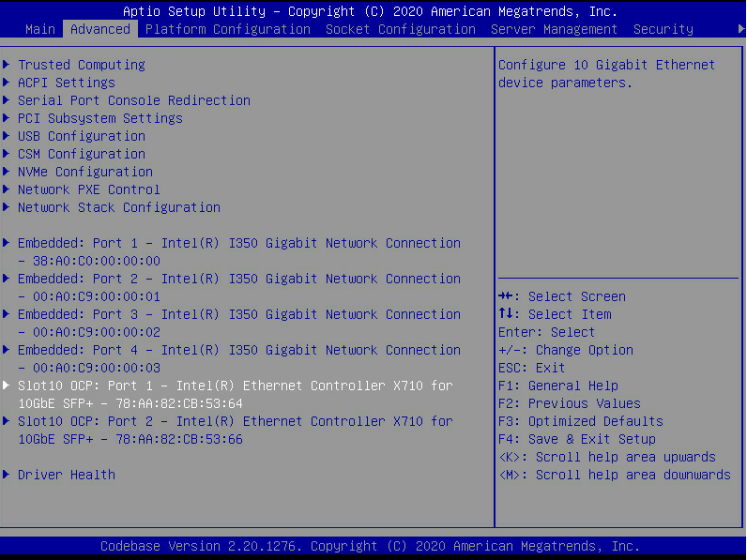
Task: Click the +/-: Change Option hint
Action: click(566, 350)
